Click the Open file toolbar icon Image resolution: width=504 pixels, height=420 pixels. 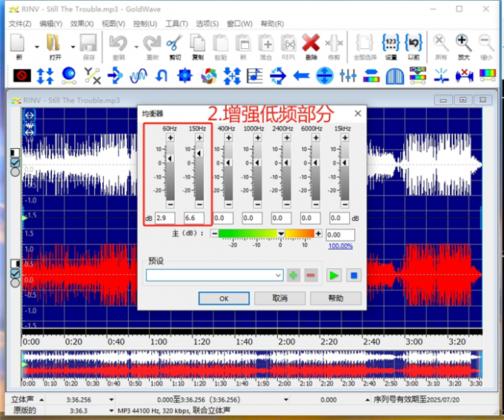point(54,43)
